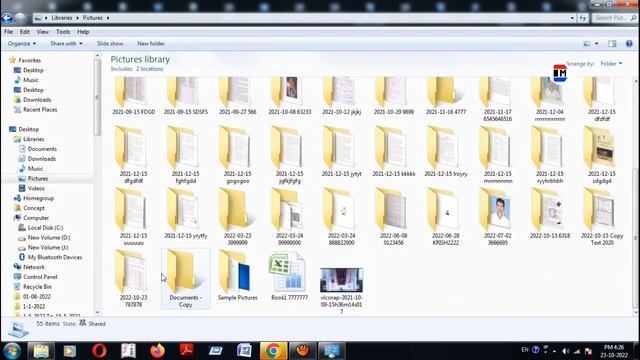The height and width of the screenshot is (360, 640).
Task: Open the 2022-10-15 Copy Text 2020 folder
Action: coord(602,216)
